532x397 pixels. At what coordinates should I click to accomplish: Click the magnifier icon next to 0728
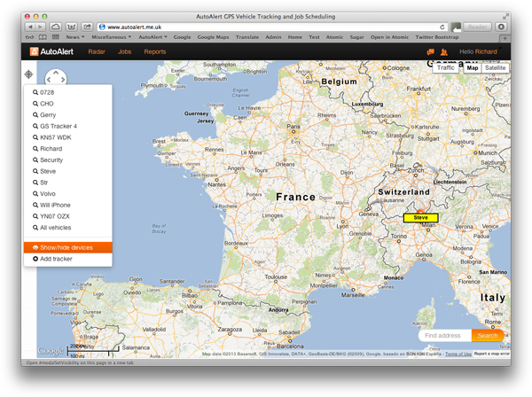click(35, 92)
